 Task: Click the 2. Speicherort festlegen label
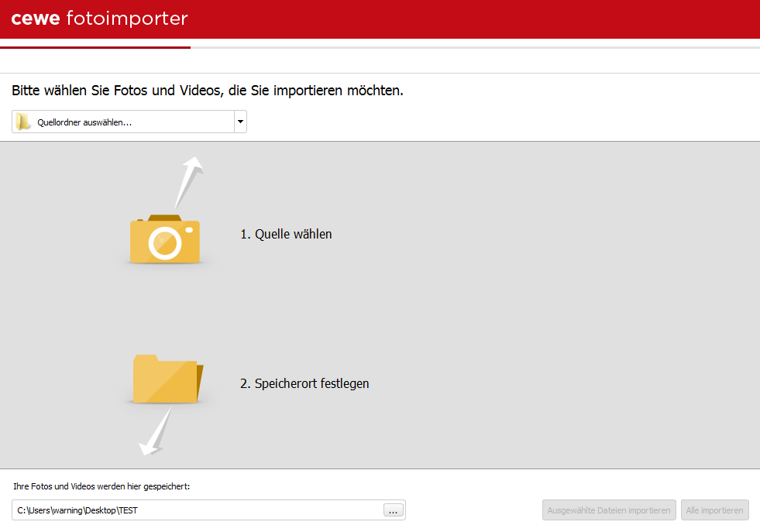coord(304,383)
